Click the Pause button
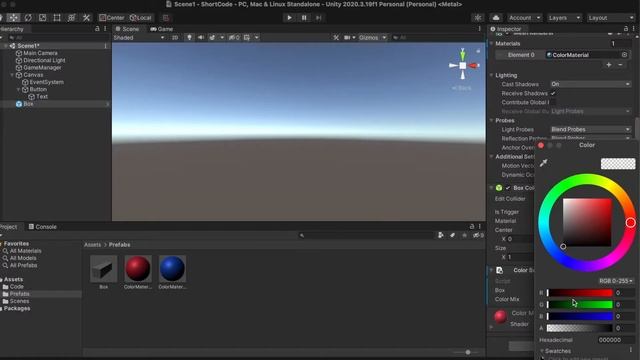Viewport: 640px width, 360px height. [304, 18]
